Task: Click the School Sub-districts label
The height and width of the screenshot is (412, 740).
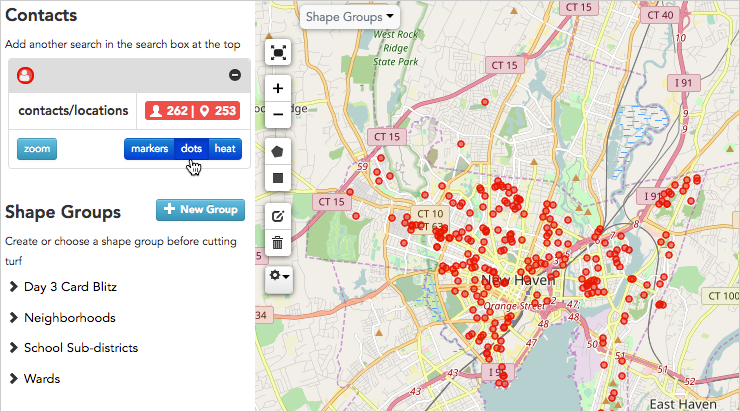Action: (x=81, y=348)
